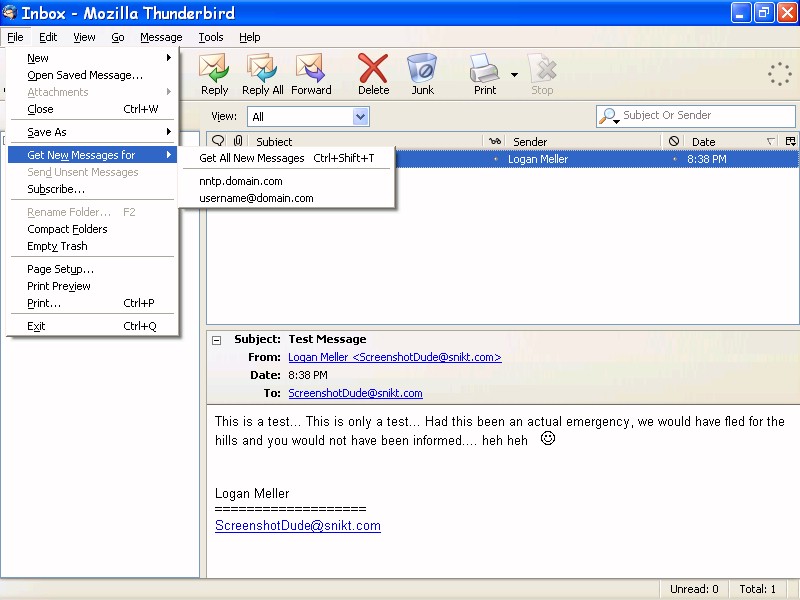Screen dimensions: 800x600
Task: Select Subscribe in the File menu
Action: tap(92, 189)
